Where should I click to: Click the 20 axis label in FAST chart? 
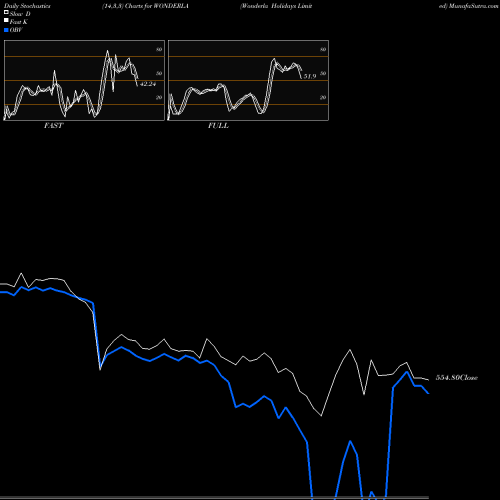click(x=159, y=97)
